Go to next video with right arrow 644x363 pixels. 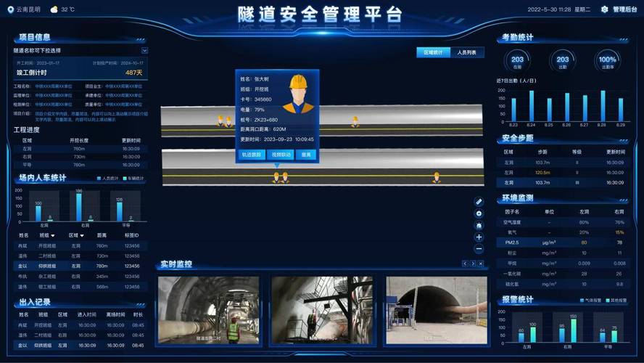[473, 264]
